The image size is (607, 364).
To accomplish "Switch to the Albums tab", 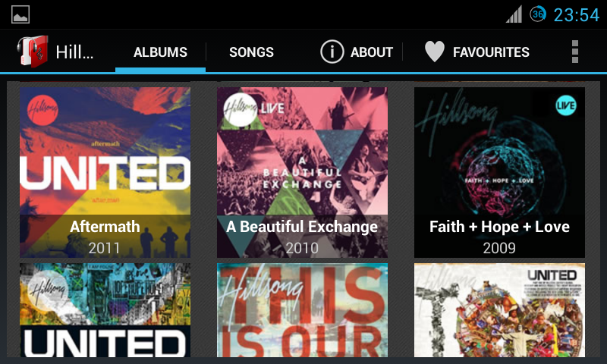I will (x=160, y=52).
